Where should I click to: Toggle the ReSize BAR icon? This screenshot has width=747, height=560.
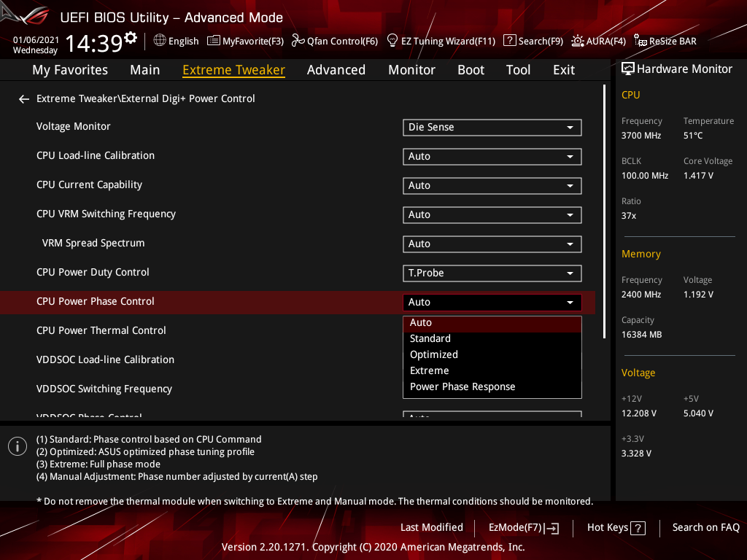[640, 41]
